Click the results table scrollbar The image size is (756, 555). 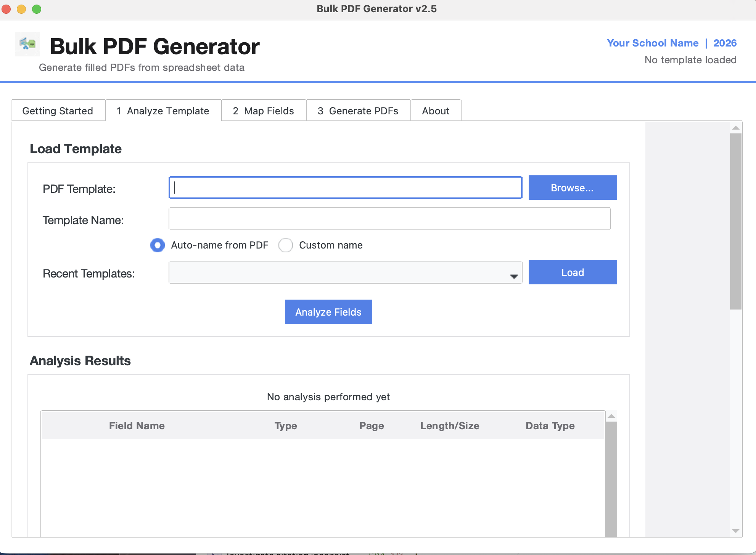[x=612, y=476]
